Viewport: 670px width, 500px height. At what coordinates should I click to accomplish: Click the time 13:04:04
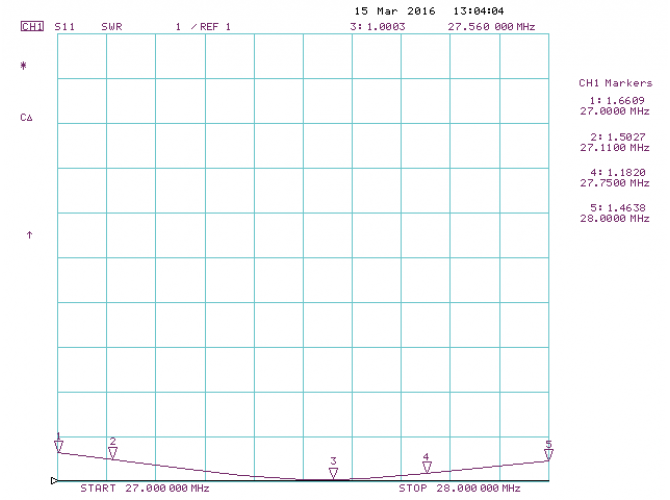click(x=478, y=11)
